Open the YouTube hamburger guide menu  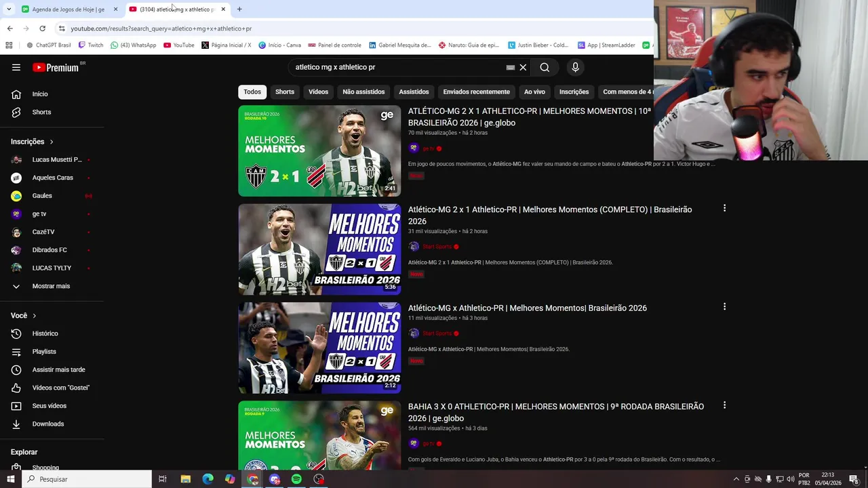pyautogui.click(x=16, y=67)
